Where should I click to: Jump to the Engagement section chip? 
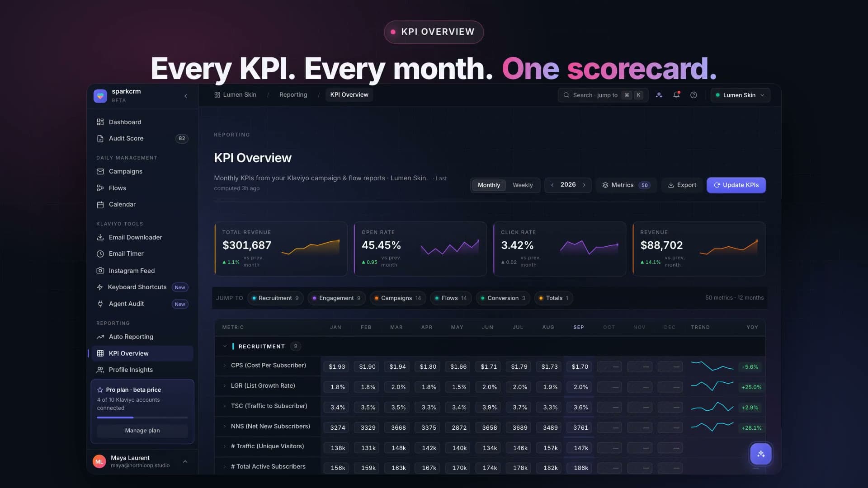click(x=336, y=298)
